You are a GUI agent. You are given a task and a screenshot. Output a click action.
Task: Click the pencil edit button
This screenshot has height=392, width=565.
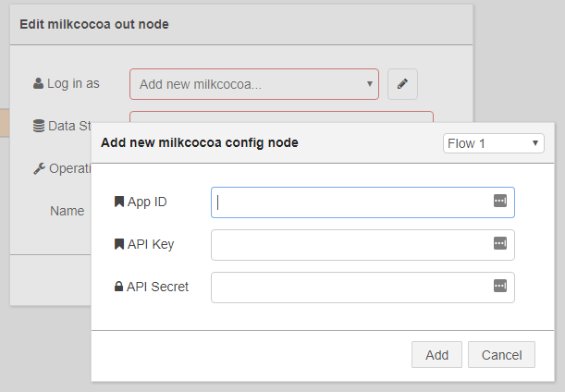pos(402,83)
